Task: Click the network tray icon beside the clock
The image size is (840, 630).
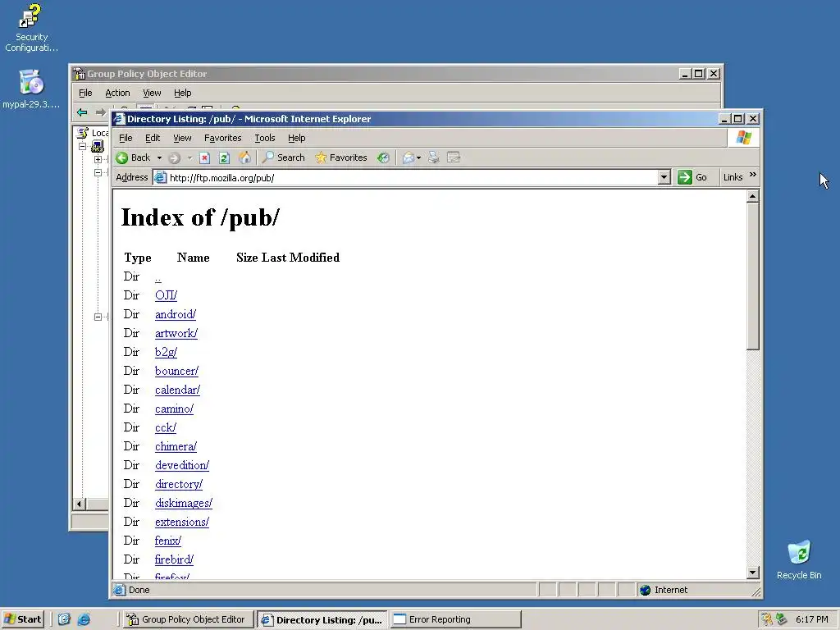Action: pyautogui.click(x=781, y=619)
